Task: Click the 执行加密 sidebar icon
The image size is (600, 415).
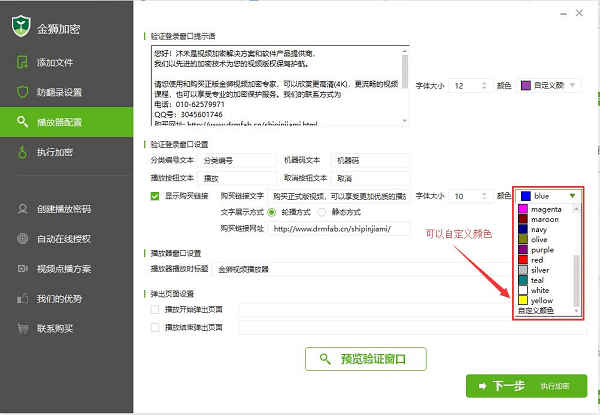Action: point(22,152)
